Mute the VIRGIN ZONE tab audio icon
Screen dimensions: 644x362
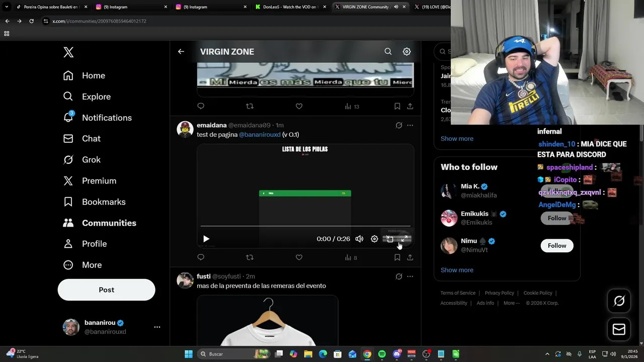tap(396, 7)
